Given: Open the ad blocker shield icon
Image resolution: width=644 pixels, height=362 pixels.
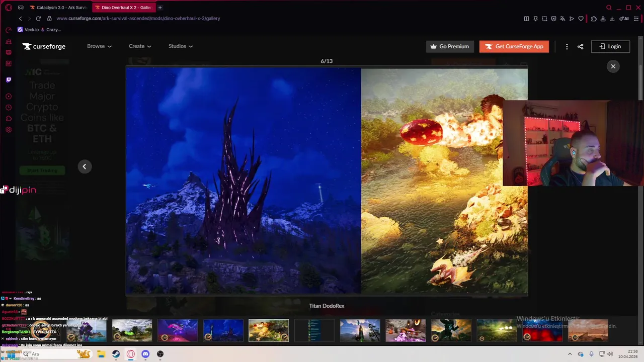Looking at the screenshot, I should click(553, 19).
